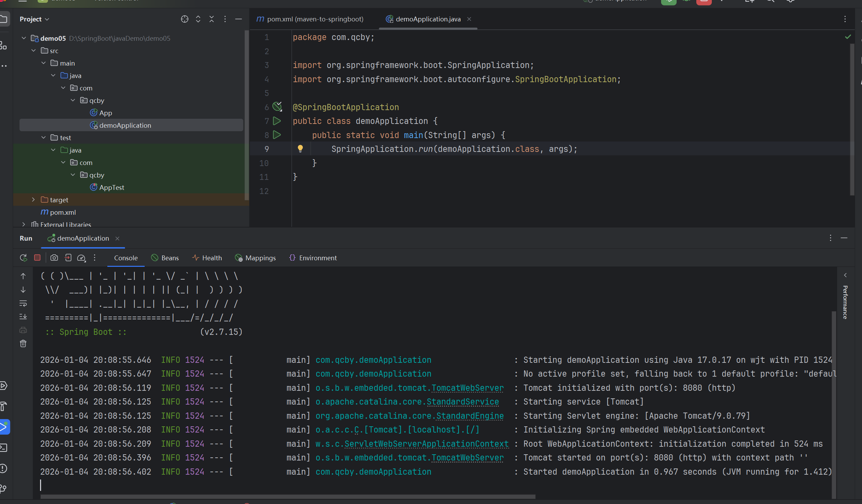The image size is (862, 504).
Task: Open the Project view dropdown
Action: click(34, 19)
